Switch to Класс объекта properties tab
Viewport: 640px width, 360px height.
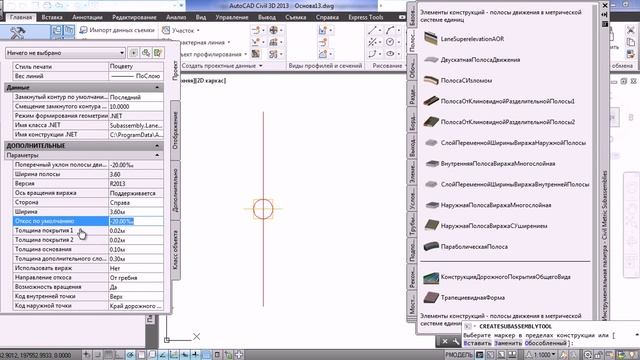(176, 250)
